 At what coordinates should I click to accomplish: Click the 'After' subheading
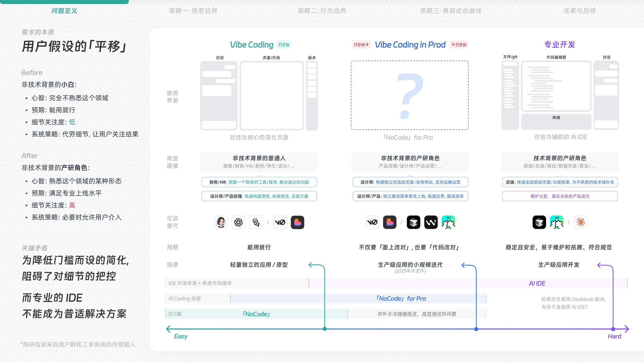tap(29, 156)
